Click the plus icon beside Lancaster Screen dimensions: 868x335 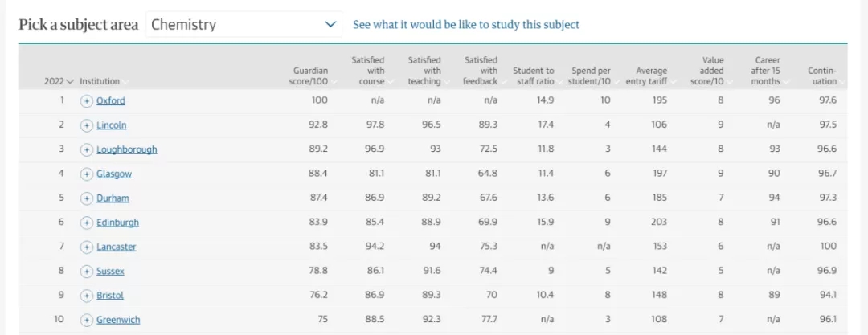click(86, 247)
